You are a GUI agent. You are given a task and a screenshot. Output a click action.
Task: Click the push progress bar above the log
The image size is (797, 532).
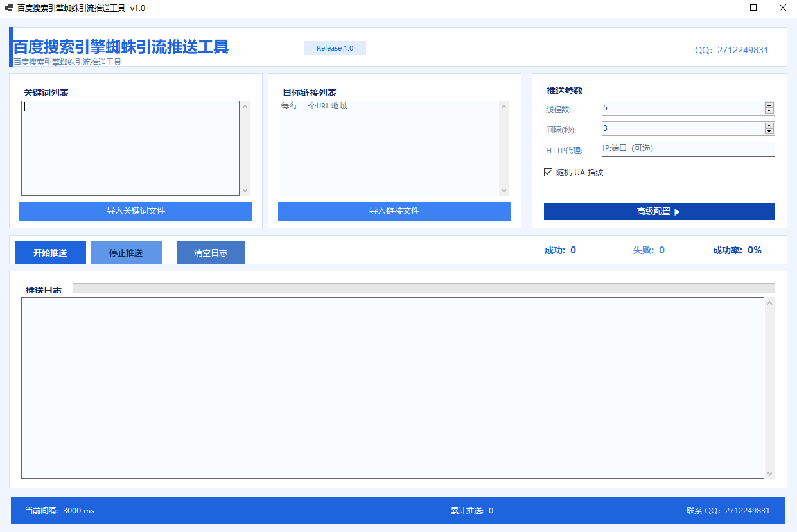[x=423, y=288]
